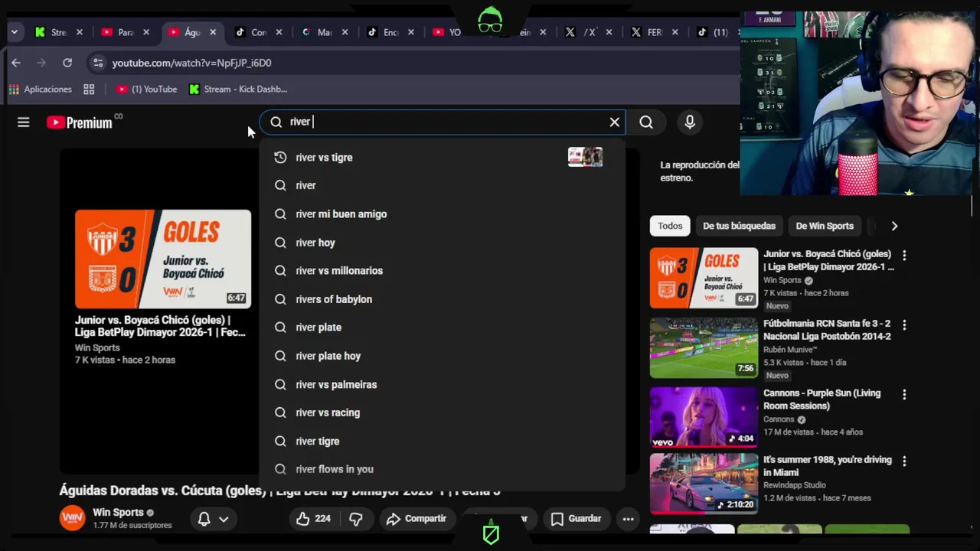The width and height of the screenshot is (980, 551).
Task: Select 'De tus búsquedas' filter chip
Action: click(739, 226)
